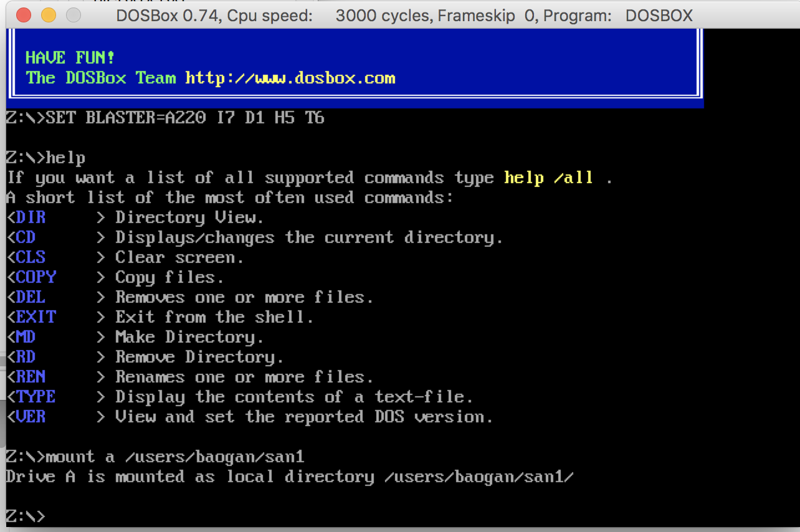Select the EXIT command entry
800x532 pixels.
pyautogui.click(x=36, y=317)
